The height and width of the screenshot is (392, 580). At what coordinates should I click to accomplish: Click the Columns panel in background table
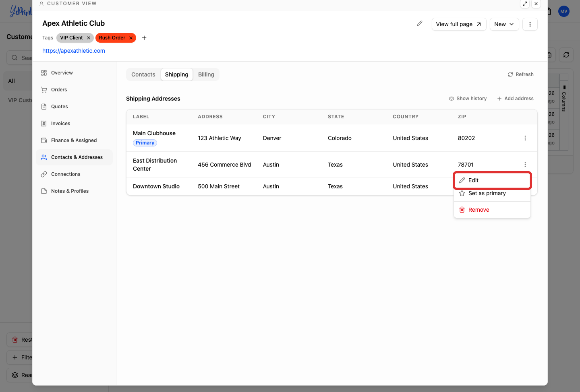pos(564,99)
